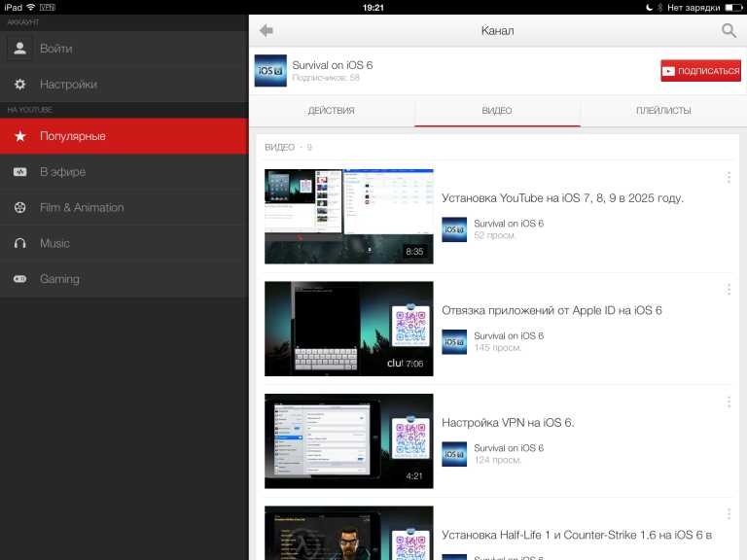
Task: Open video titled Установка YouTube на iOS 7, 8, 9
Action: tap(562, 198)
